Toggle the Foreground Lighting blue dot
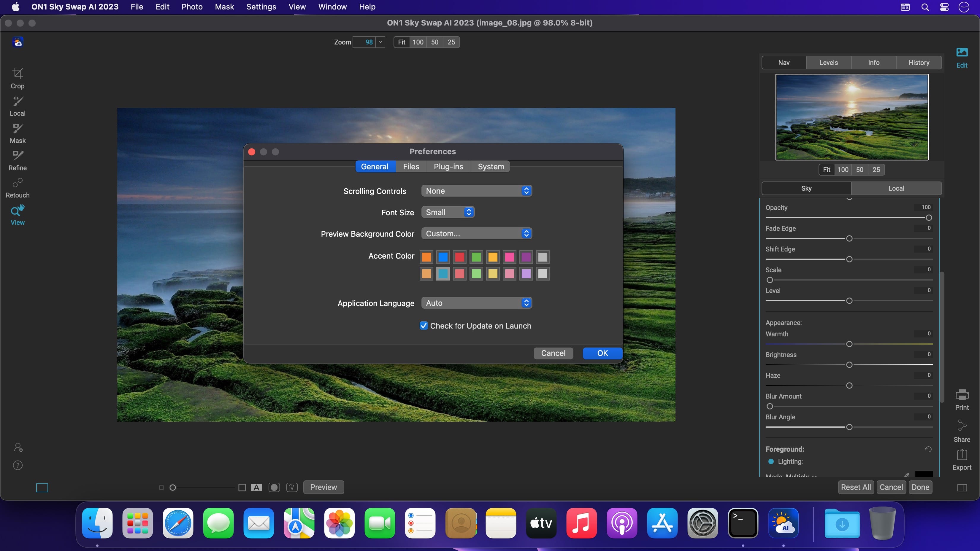This screenshot has width=980, height=551. point(771,461)
